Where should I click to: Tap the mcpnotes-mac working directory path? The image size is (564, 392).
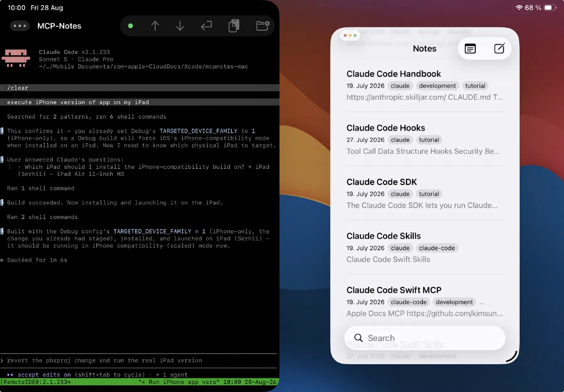[143, 66]
